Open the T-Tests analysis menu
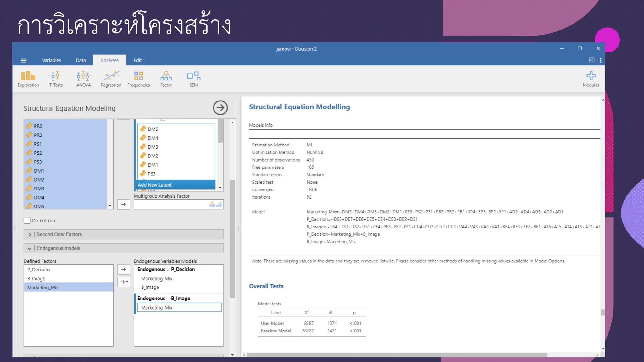The image size is (644, 362). click(56, 79)
